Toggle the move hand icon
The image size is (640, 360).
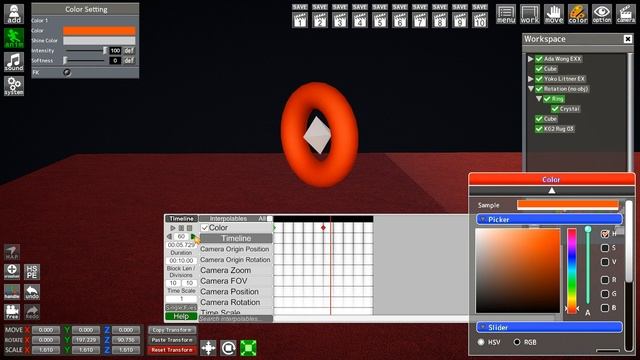(554, 14)
